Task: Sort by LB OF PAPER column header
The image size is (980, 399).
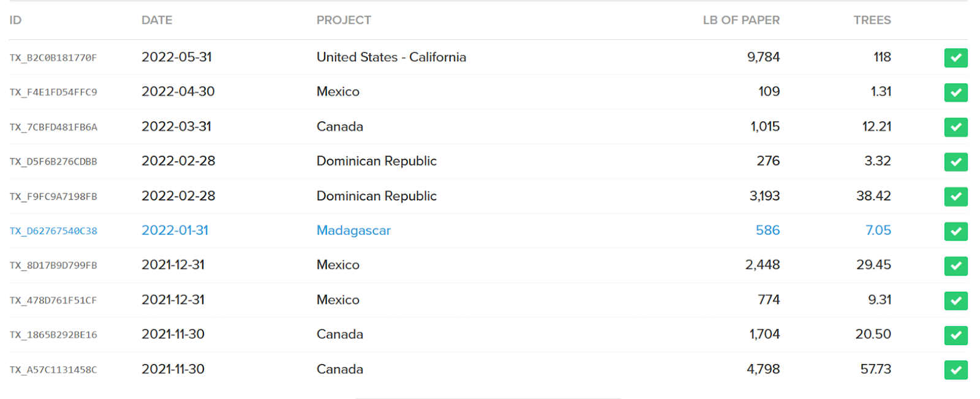Action: pyautogui.click(x=741, y=20)
